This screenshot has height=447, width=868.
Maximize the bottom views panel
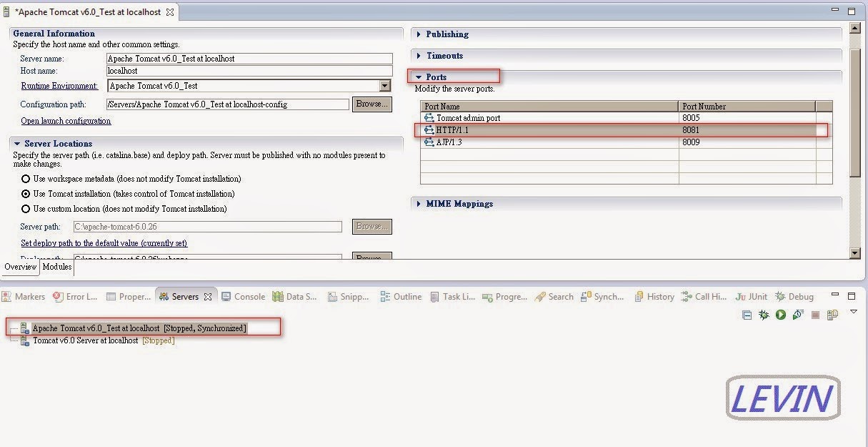tap(852, 295)
